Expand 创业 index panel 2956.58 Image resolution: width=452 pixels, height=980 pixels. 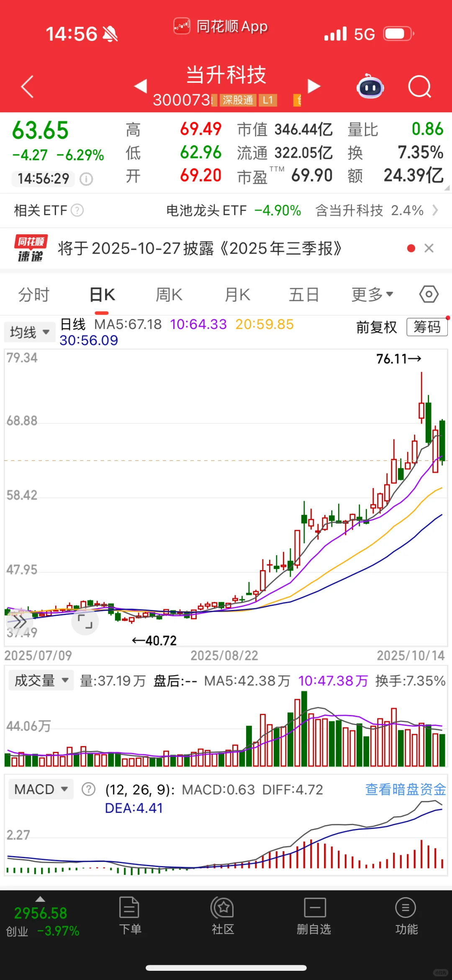42,918
